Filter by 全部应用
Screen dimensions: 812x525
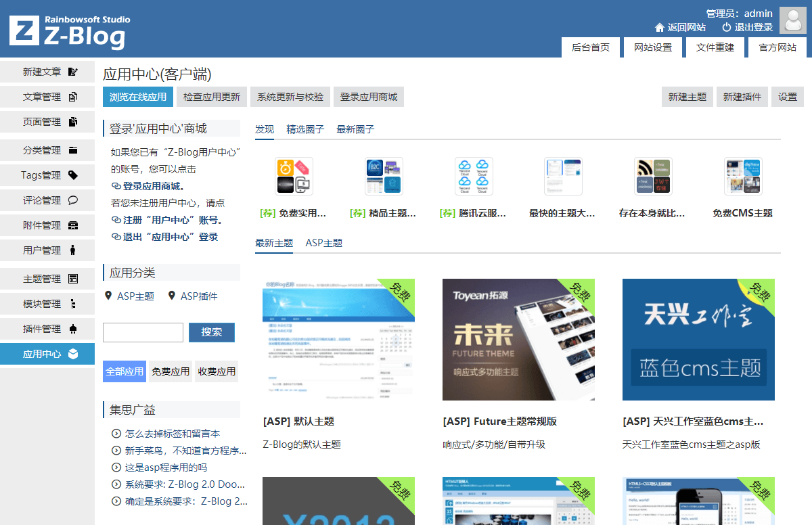(125, 371)
